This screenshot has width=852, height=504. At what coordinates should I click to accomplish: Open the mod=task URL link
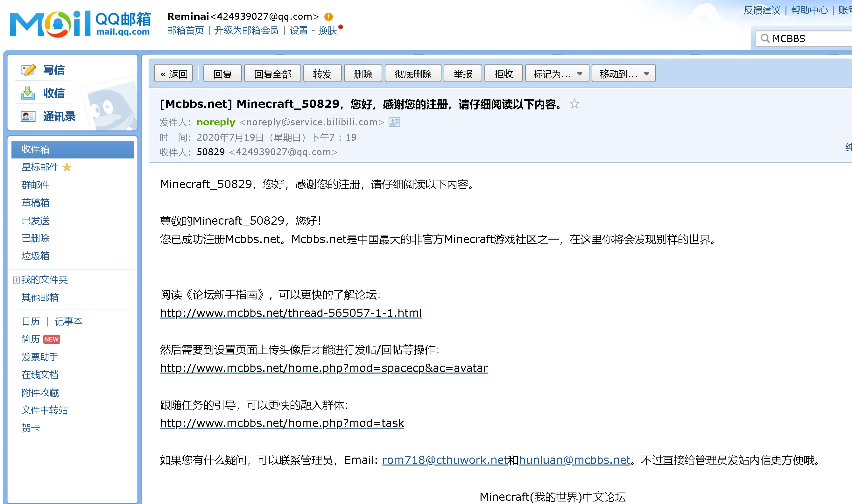[282, 423]
